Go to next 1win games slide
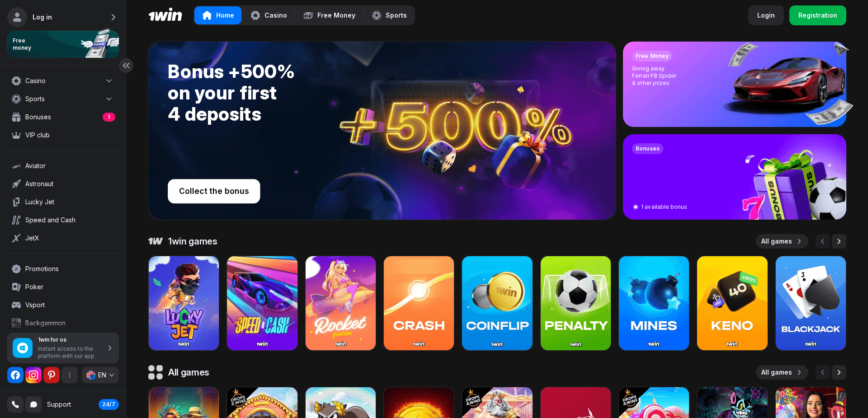The image size is (868, 418). [839, 241]
